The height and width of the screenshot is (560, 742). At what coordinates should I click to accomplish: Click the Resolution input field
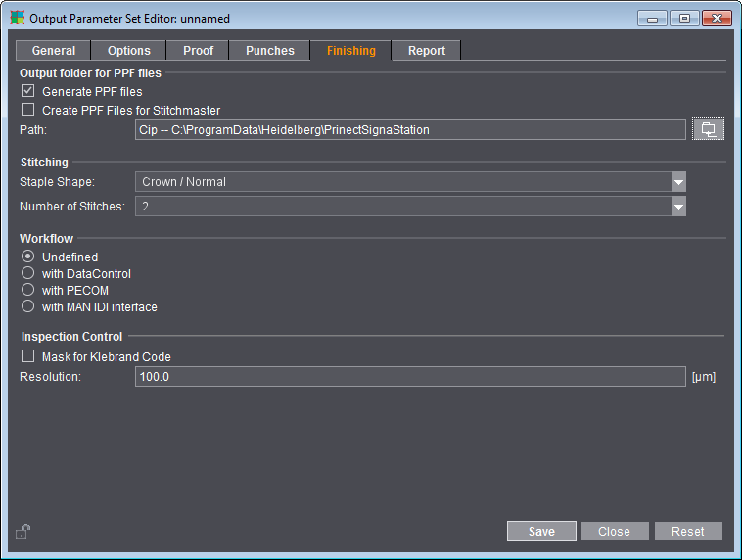409,376
